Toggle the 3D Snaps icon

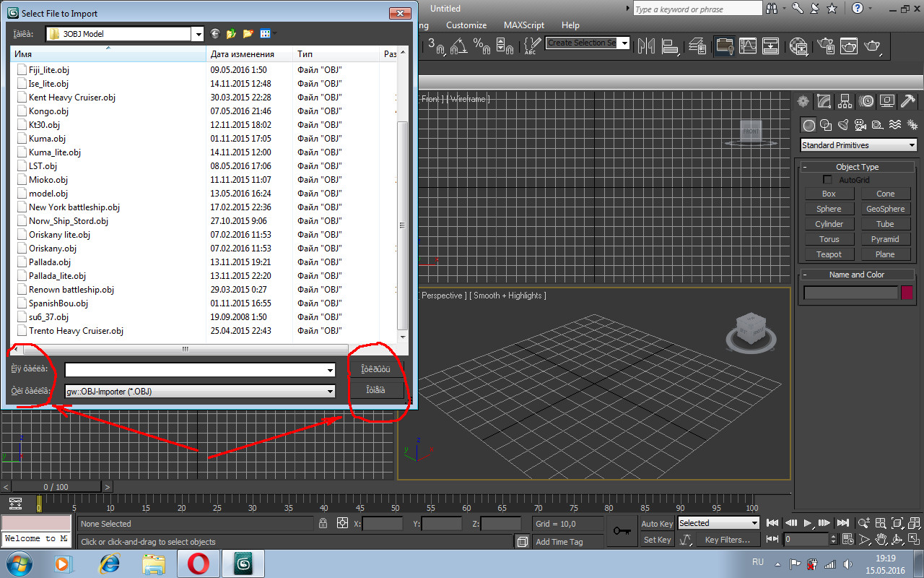click(436, 46)
